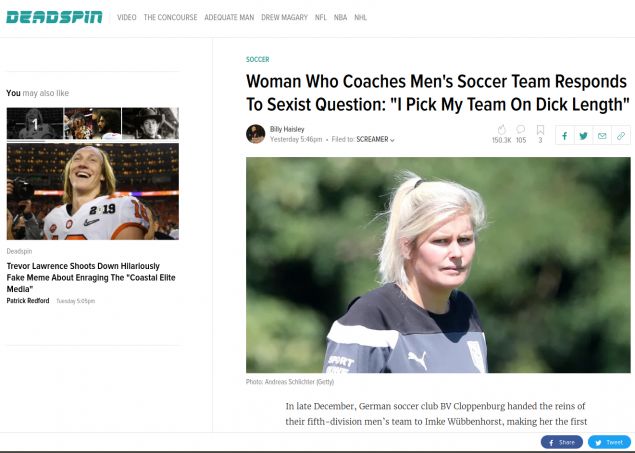The image size is (635, 453).
Task: Open the DREW MAGARY section
Action: [284, 18]
